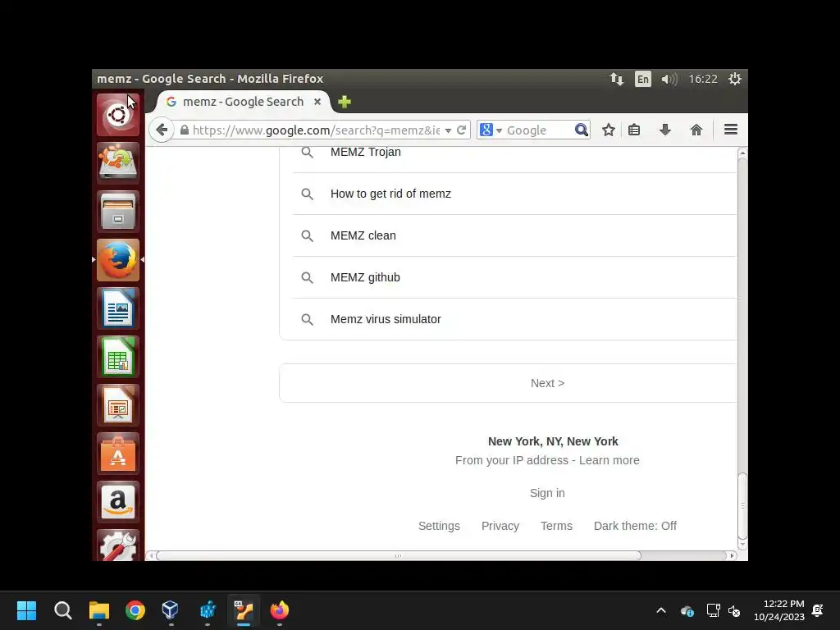Bookmark this page with star icon
The height and width of the screenshot is (630, 840).
(608, 130)
